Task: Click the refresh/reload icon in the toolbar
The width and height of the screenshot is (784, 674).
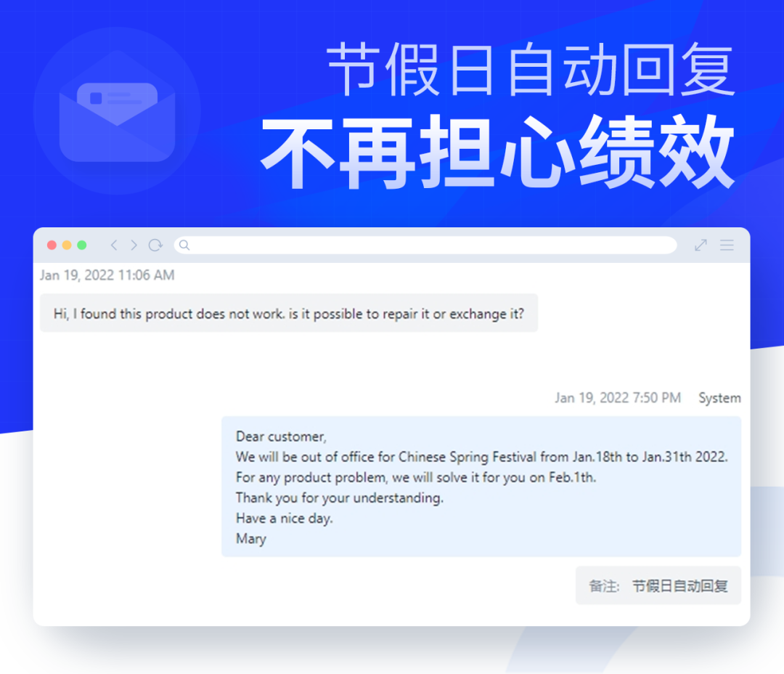Action: coord(155,245)
